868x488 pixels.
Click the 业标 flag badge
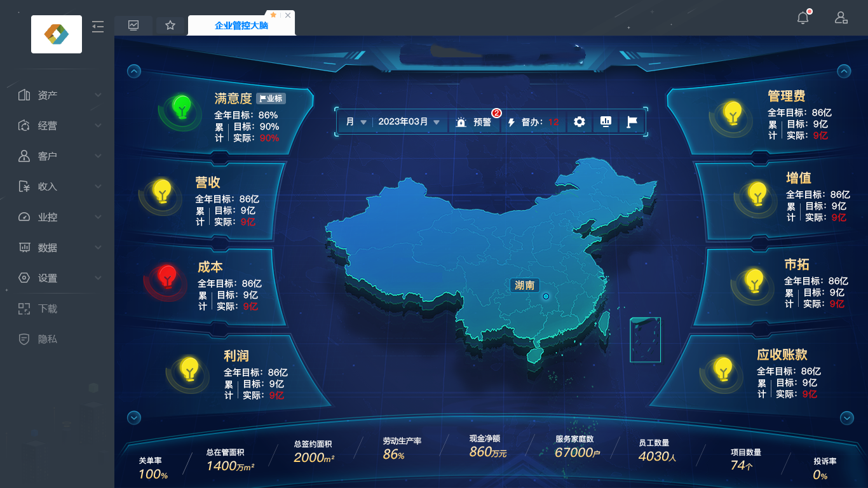pyautogui.click(x=271, y=98)
